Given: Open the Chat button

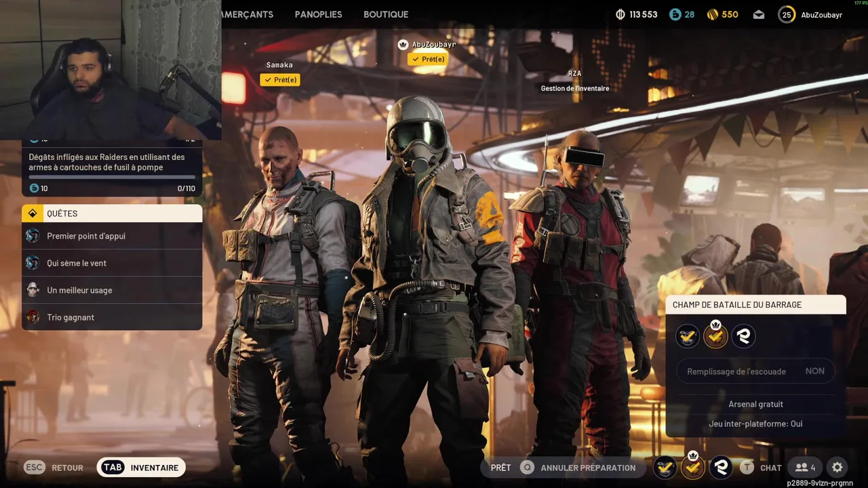Looking at the screenshot, I should tap(771, 468).
